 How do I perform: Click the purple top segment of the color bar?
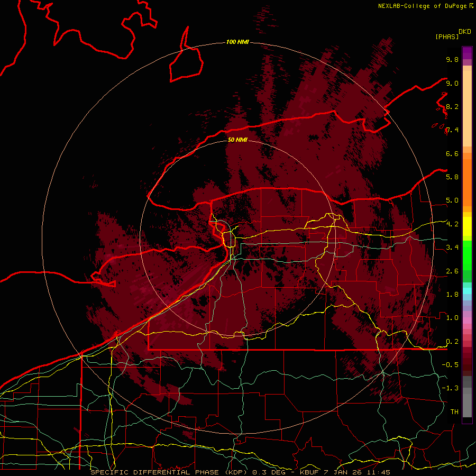click(x=467, y=53)
